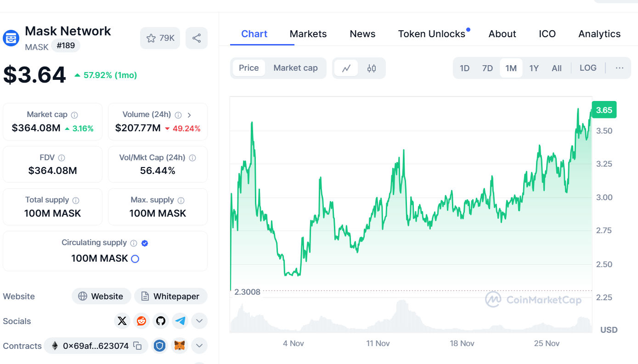Expand the Contracts list chevron
The width and height of the screenshot is (638, 364).
coord(199,346)
